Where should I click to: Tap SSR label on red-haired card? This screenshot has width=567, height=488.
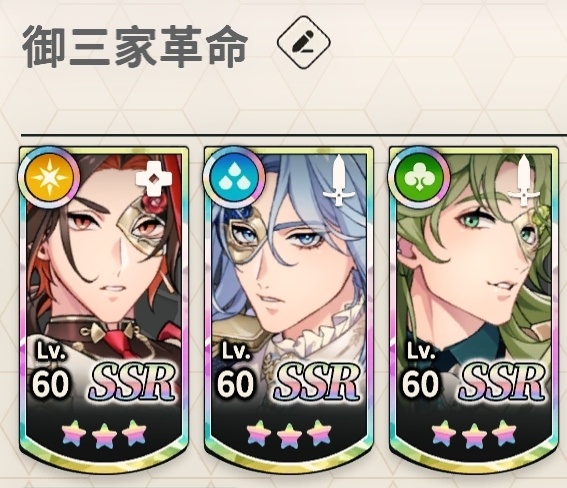(131, 383)
